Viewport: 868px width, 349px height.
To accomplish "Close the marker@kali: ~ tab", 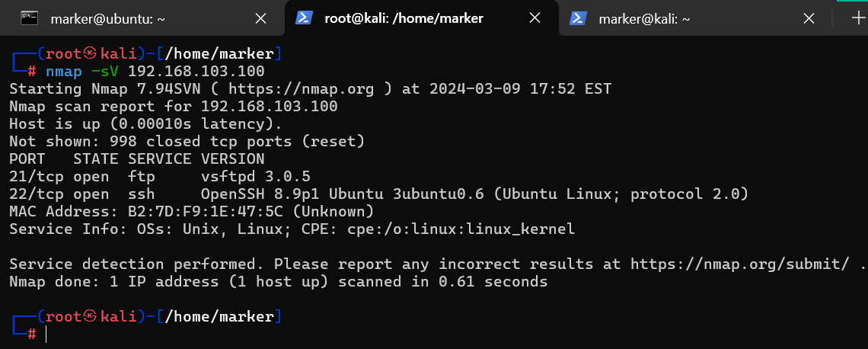I will coord(809,18).
